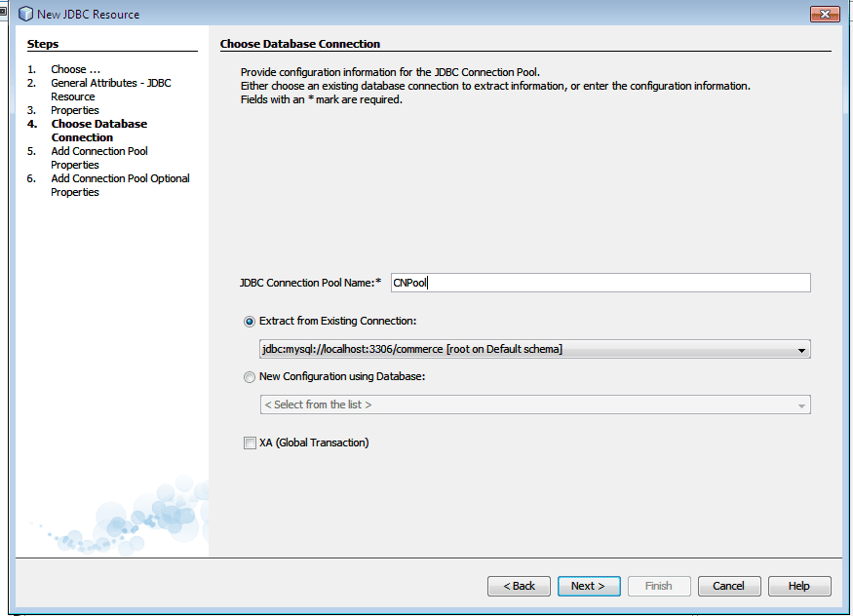The width and height of the screenshot is (853, 616).
Task: Select step 4 Choose Database Connection
Action: pyautogui.click(x=99, y=131)
